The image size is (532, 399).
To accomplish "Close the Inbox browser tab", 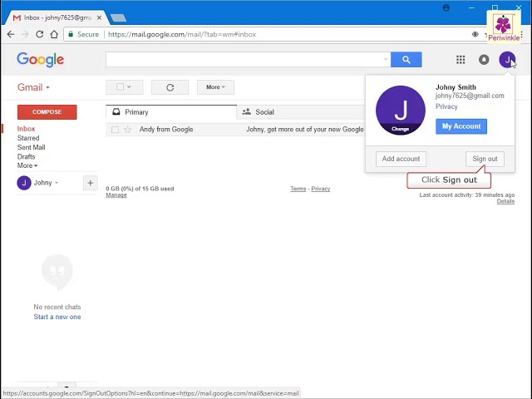I will [x=99, y=17].
